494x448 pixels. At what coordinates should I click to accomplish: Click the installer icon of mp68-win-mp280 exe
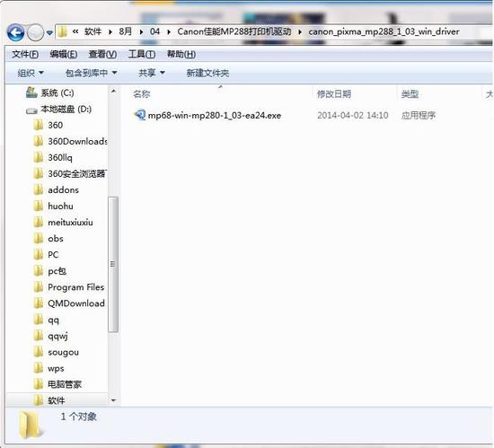[x=140, y=115]
